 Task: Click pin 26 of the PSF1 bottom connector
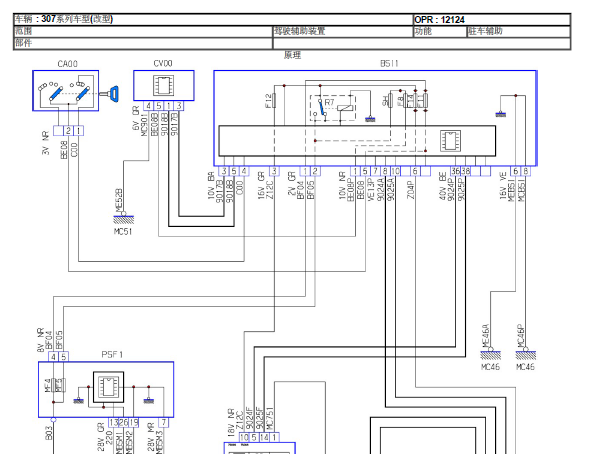pos(123,422)
